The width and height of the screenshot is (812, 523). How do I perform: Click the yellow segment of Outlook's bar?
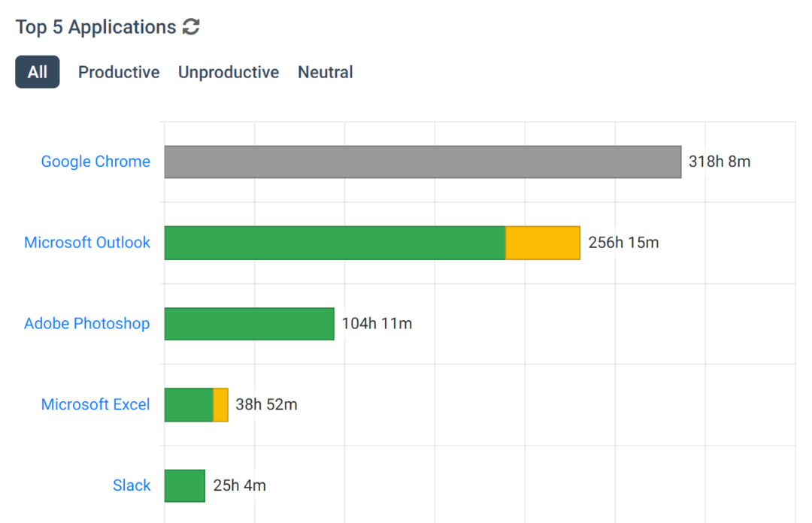pyautogui.click(x=543, y=242)
